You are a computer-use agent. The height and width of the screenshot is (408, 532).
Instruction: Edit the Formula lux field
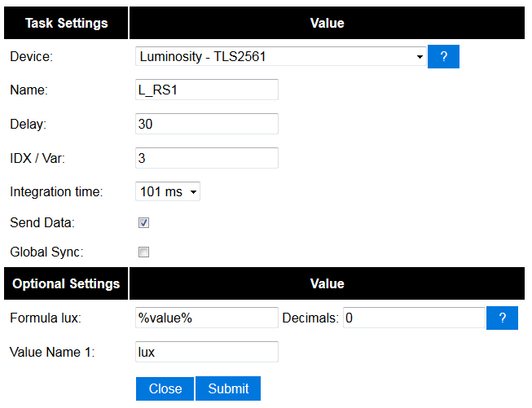point(207,318)
